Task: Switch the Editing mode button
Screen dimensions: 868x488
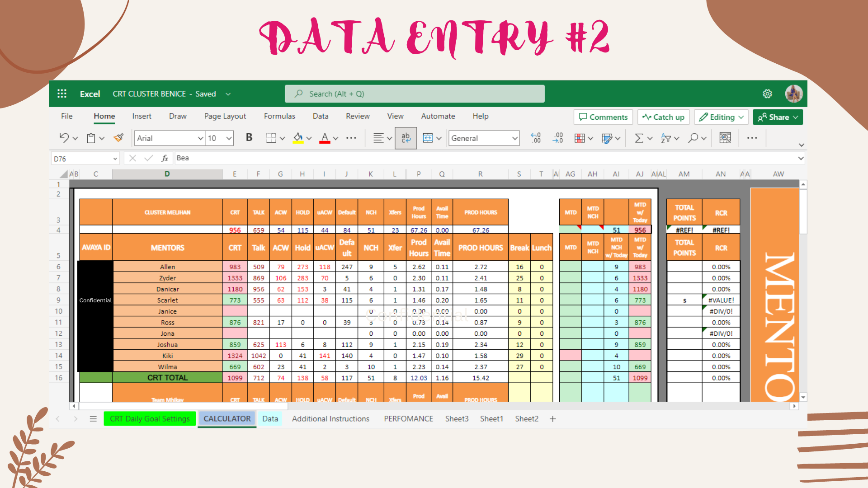Action: 721,117
